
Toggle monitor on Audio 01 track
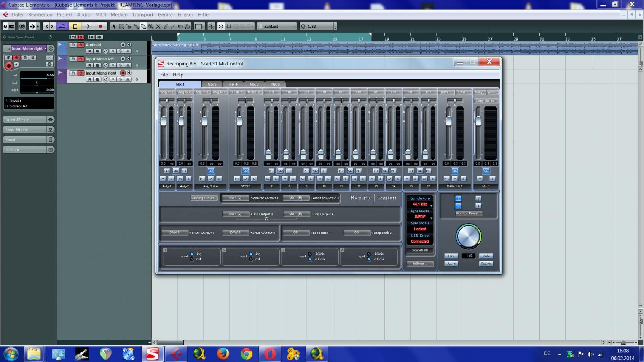[129, 45]
